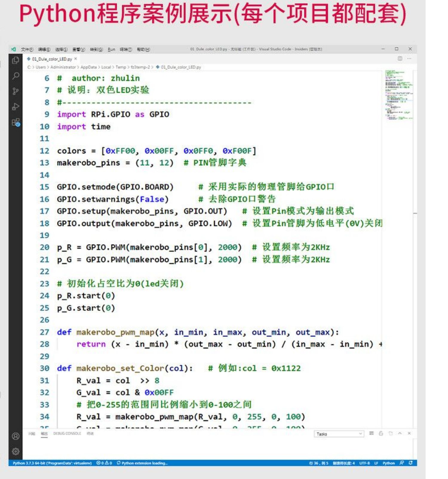The height and width of the screenshot is (479, 448).
Task: Click "GPIO.setmode(GPIO.BOARD)" on line 15
Action: [x=115, y=187]
